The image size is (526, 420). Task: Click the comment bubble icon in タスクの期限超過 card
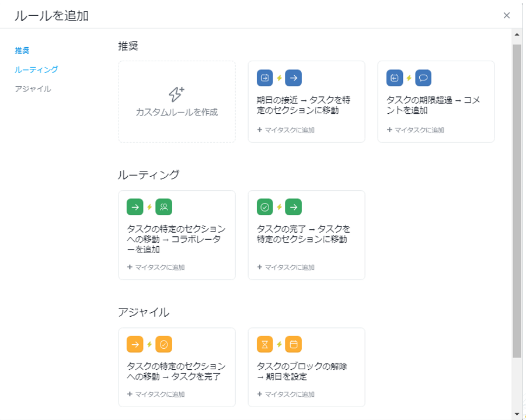pyautogui.click(x=423, y=78)
